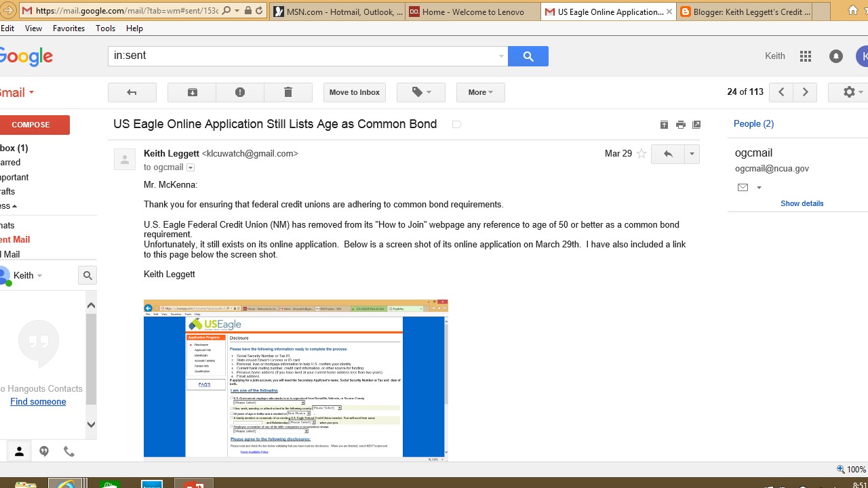
Task: Change zoom level 100% in status bar
Action: coord(851,469)
